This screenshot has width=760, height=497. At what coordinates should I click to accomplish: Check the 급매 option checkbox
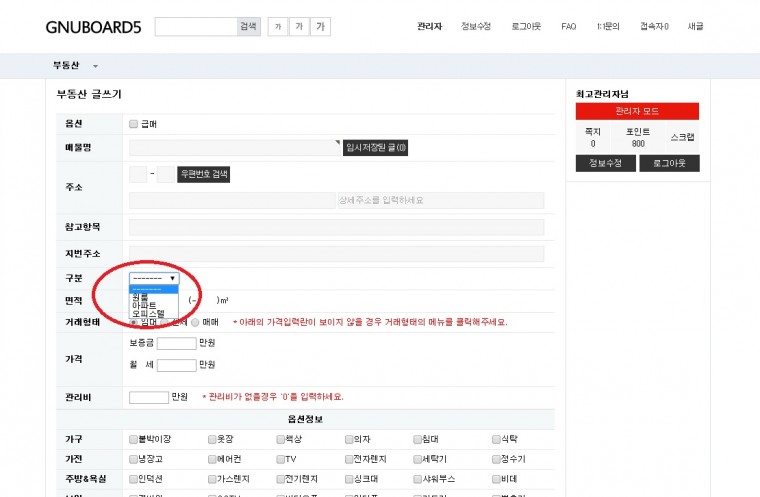(x=134, y=124)
